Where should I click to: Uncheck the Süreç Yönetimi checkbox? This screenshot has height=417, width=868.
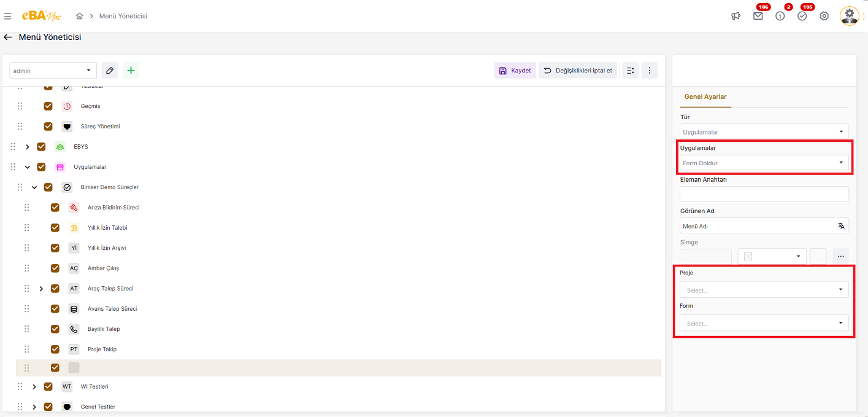pos(48,127)
